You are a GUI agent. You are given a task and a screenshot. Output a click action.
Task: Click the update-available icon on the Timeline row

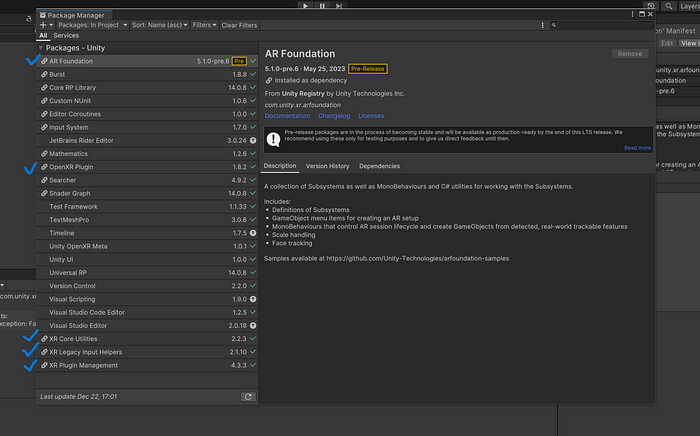coord(253,233)
